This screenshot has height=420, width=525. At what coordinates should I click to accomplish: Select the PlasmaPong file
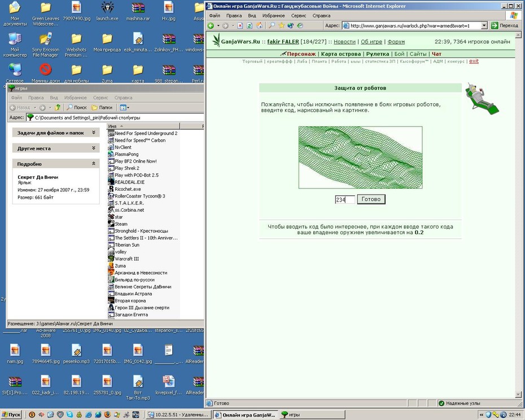[x=123, y=155]
